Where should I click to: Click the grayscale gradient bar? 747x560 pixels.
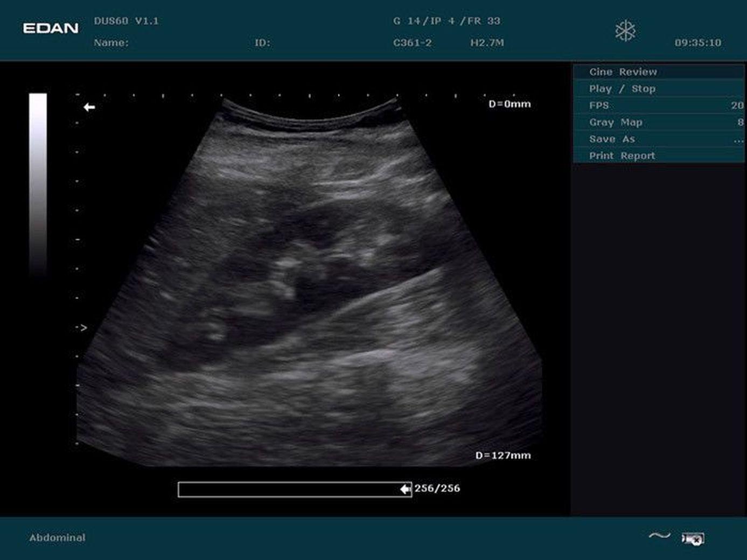pyautogui.click(x=38, y=183)
